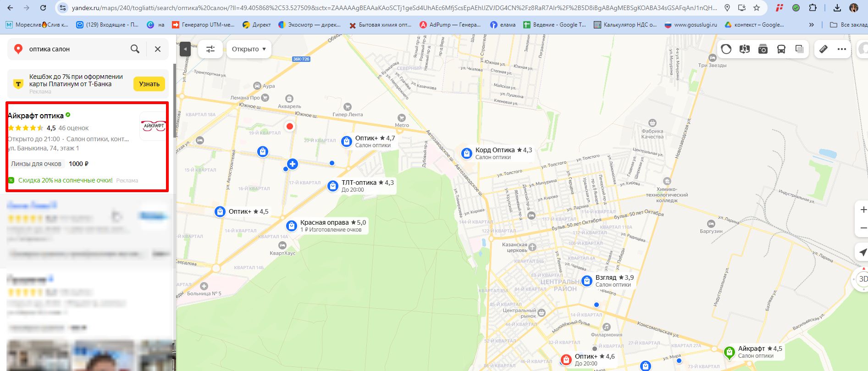The image size is (868, 371).
Task: Open the three-dots more tools menu
Action: 842,49
